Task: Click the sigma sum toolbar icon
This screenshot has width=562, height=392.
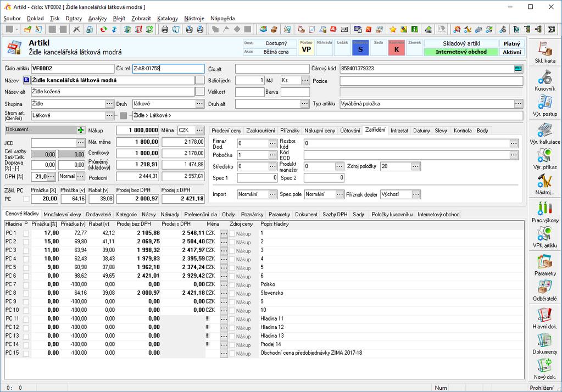Action: tap(552, 30)
